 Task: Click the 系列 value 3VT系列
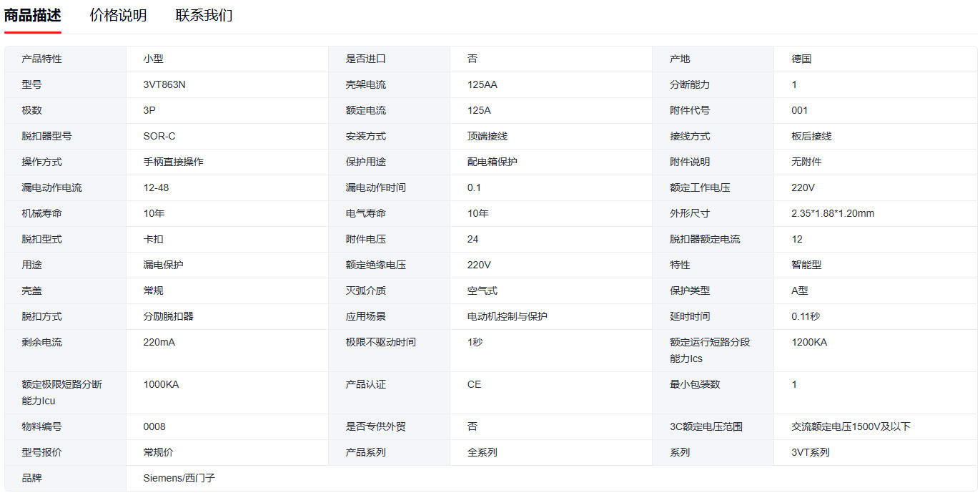(811, 452)
